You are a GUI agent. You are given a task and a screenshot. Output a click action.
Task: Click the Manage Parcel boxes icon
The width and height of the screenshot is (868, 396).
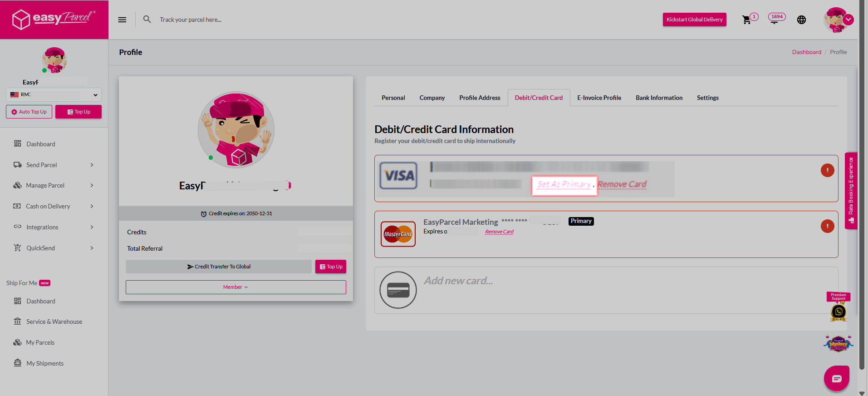[18, 185]
